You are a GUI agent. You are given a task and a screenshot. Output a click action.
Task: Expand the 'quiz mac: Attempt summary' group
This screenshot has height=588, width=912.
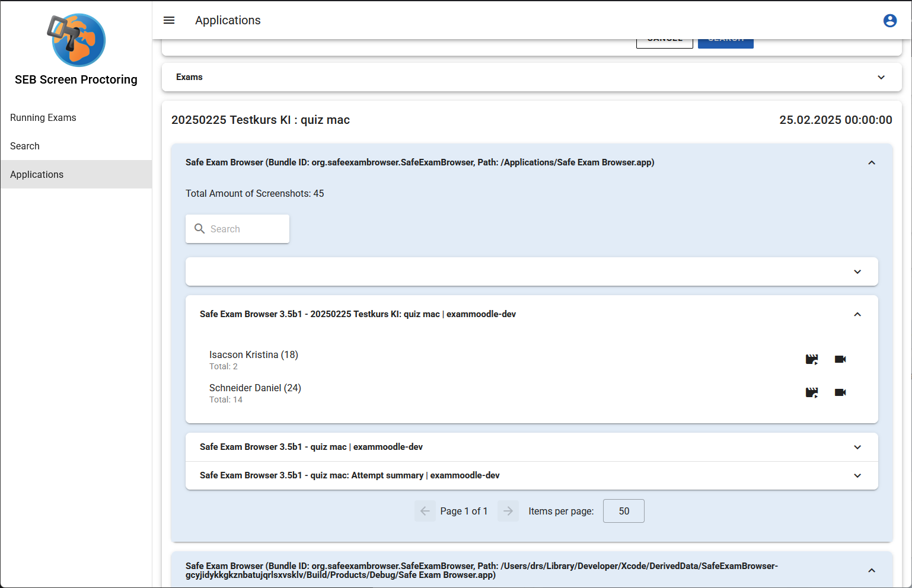532,475
